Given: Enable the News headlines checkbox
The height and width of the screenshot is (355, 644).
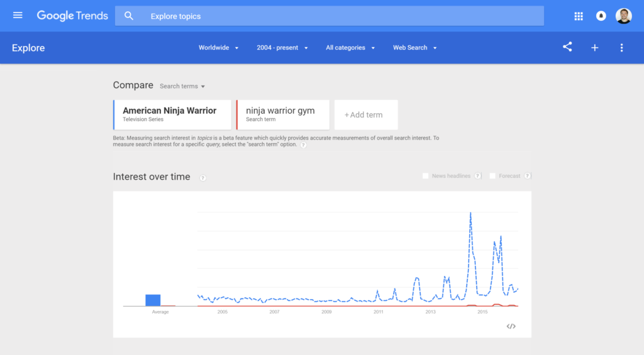Looking at the screenshot, I should [426, 176].
